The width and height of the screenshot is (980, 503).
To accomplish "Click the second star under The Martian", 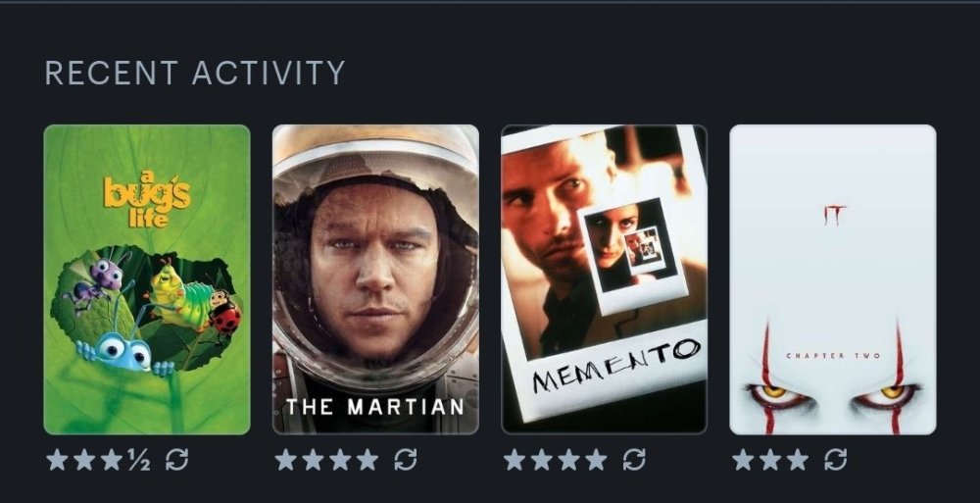I will [314, 460].
